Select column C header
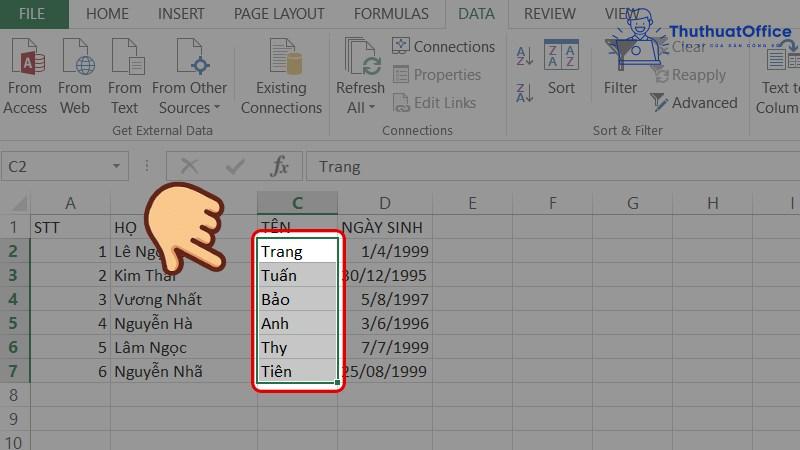The image size is (800, 450). tap(297, 203)
